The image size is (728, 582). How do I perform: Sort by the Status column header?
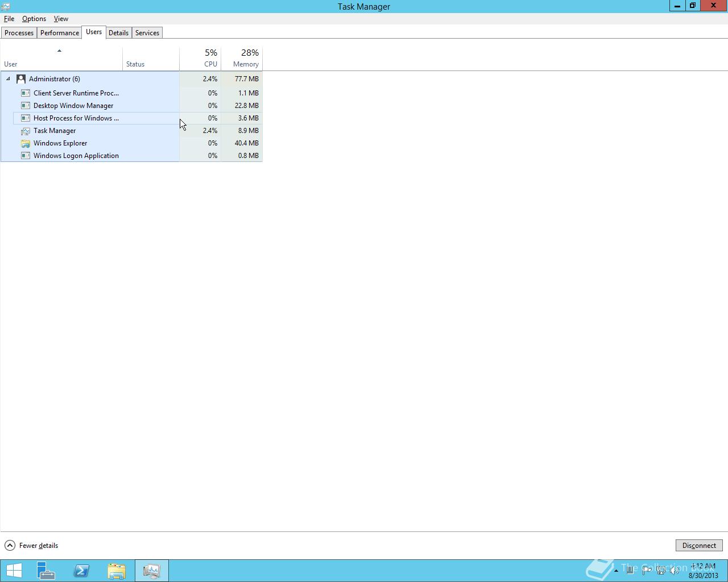pos(151,59)
